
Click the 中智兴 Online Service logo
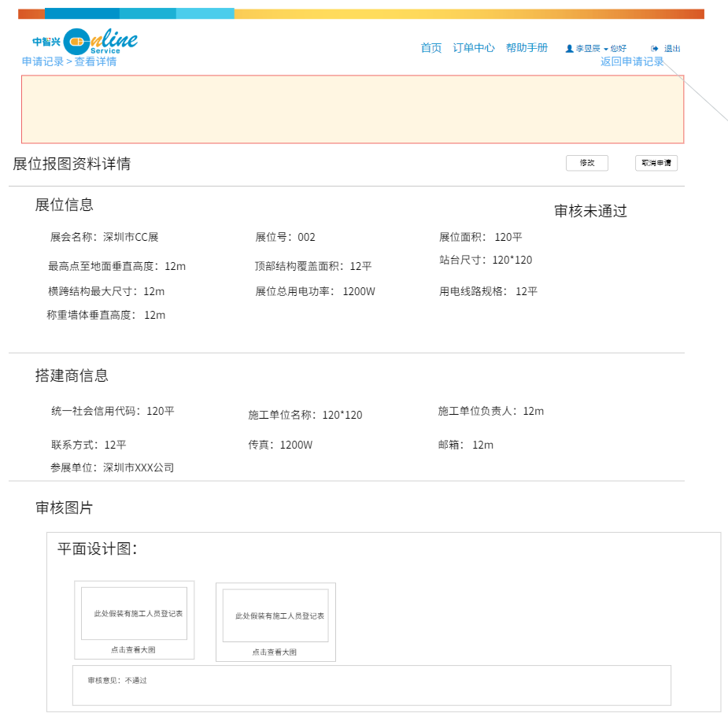pyautogui.click(x=85, y=42)
